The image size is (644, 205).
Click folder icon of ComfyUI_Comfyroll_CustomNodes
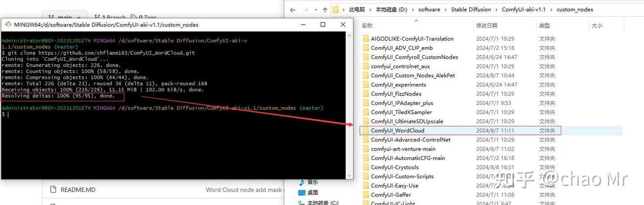tap(366, 57)
